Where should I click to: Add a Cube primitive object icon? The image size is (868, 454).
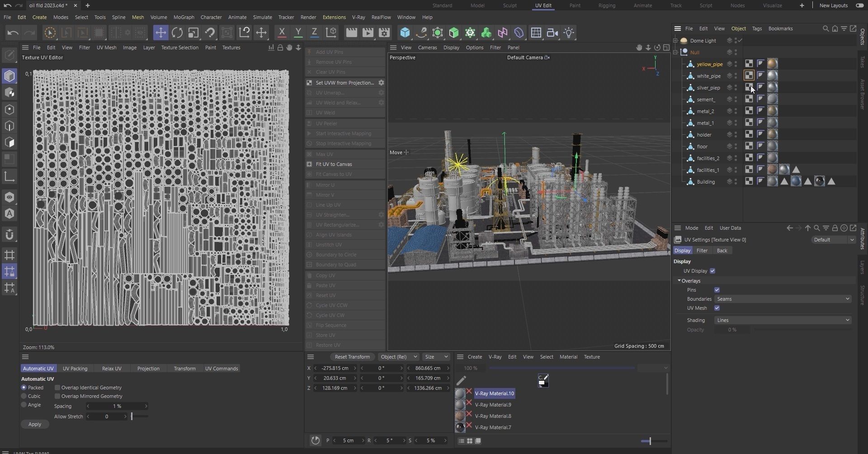click(x=405, y=33)
